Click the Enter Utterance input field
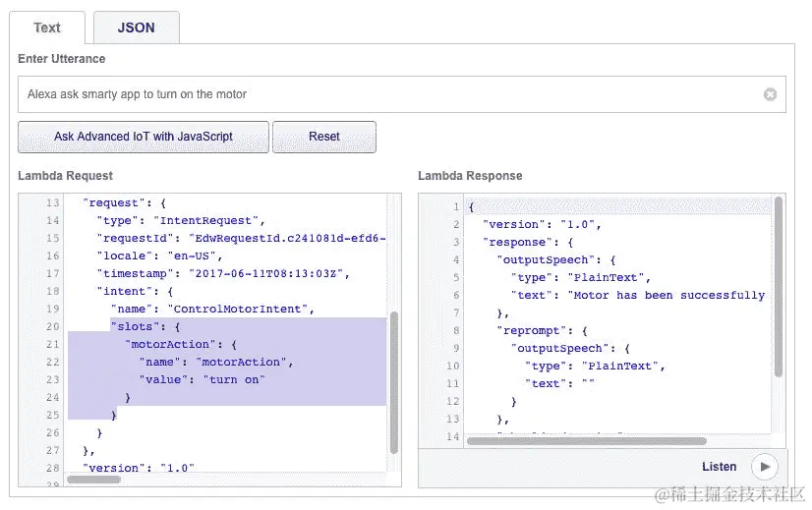This screenshot has width=812, height=510. 401,94
